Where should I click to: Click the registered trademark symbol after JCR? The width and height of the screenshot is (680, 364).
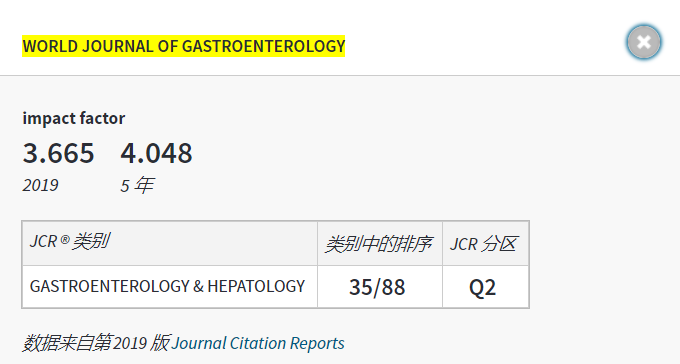pos(65,239)
